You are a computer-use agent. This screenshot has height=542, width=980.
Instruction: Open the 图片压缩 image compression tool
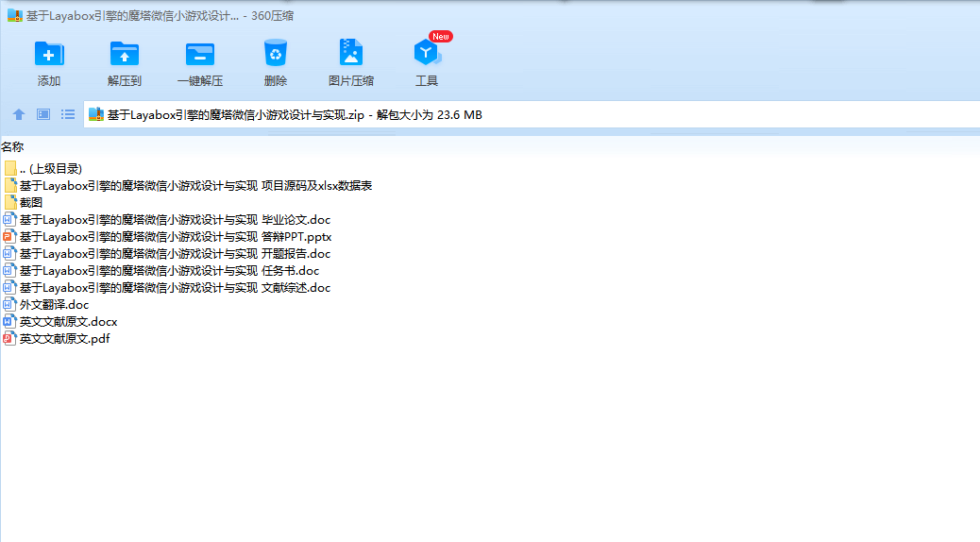coord(351,53)
